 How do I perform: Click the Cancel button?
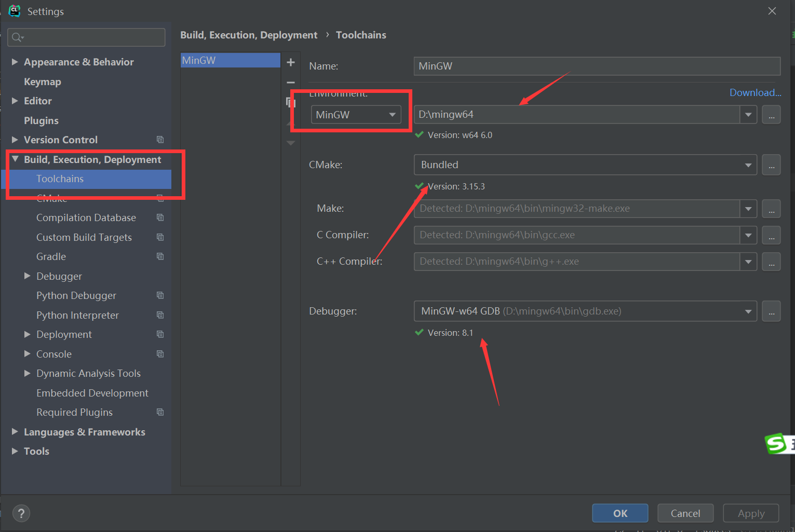tap(685, 513)
